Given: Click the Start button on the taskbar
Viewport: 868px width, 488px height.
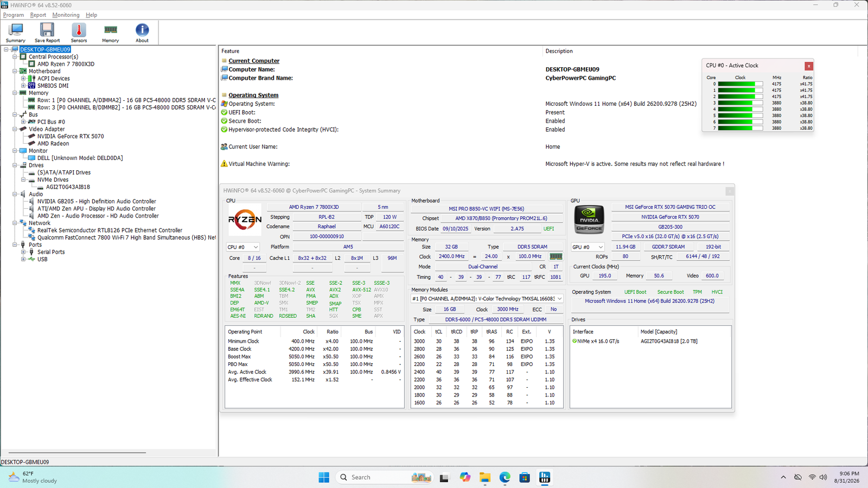Looking at the screenshot, I should (x=324, y=477).
